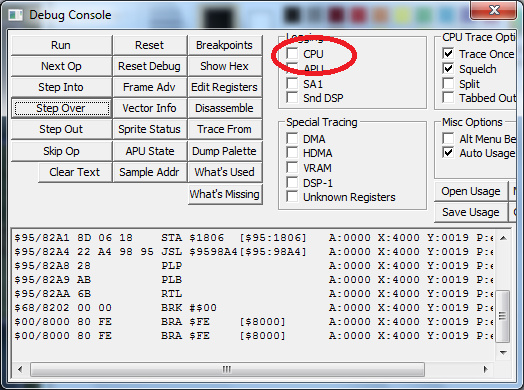Click What's Used button
Screen dimensions: 524x390
(x=225, y=172)
